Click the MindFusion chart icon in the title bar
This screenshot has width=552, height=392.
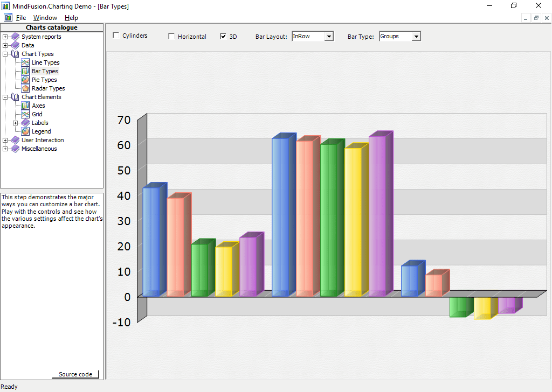5,5
